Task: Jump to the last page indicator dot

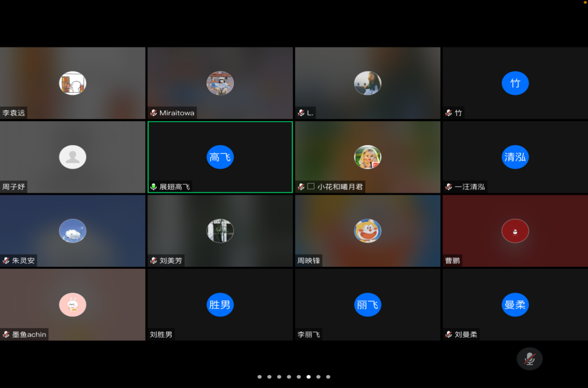Action: 328,377
